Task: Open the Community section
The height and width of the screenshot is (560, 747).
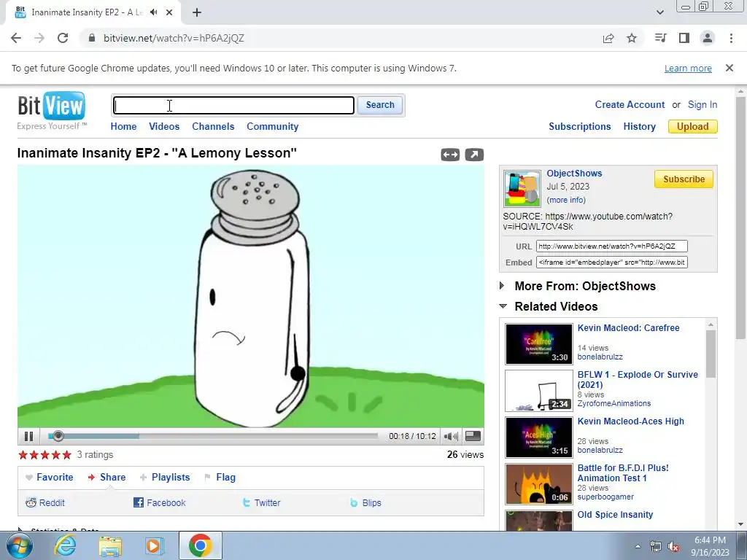Action: point(273,127)
